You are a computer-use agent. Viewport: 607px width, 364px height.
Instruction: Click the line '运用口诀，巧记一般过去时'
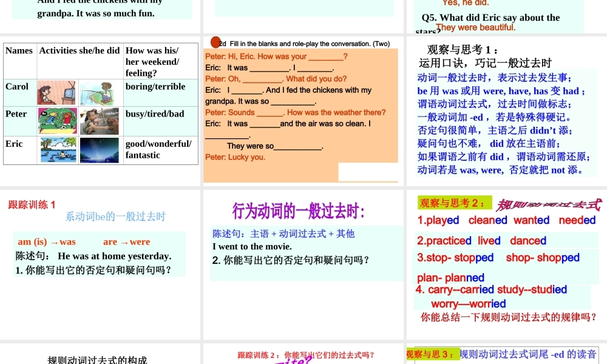[485, 63]
